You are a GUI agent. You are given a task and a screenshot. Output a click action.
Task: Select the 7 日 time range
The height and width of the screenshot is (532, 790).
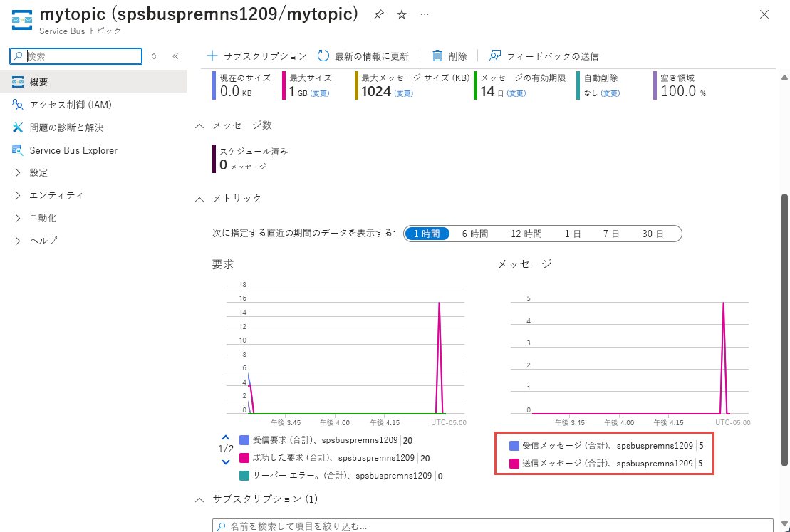611,234
